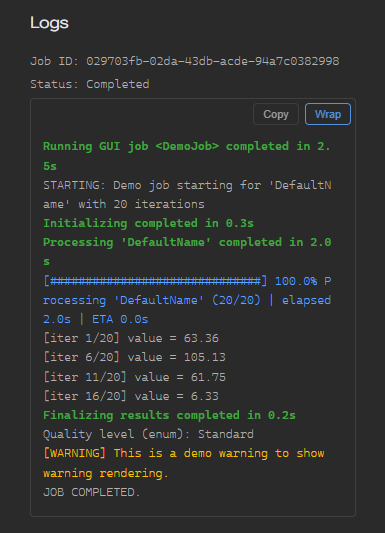
Task: Select the Job ID value text
Action: 212,61
